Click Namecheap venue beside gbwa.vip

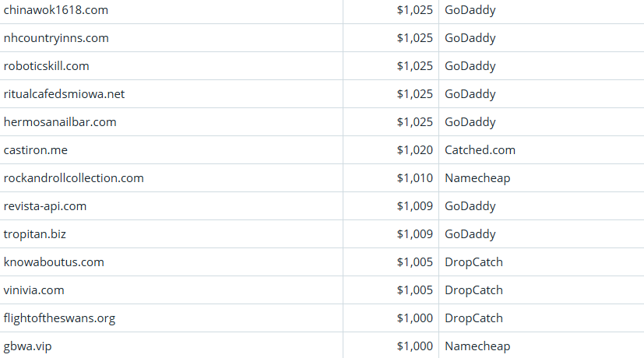pyautogui.click(x=477, y=346)
